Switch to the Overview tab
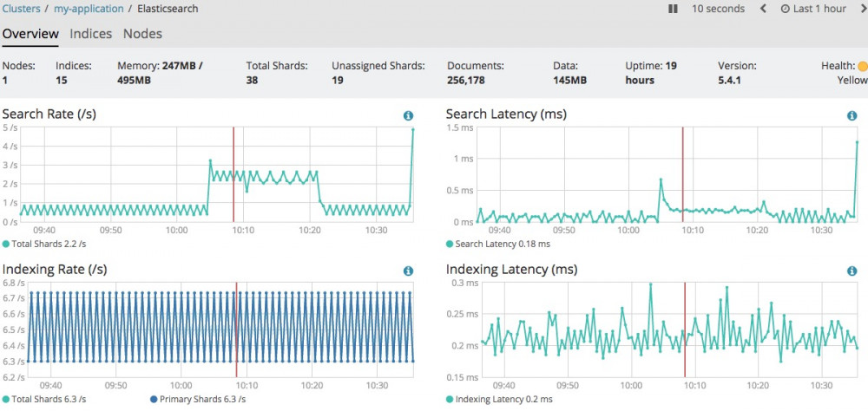Image resolution: width=868 pixels, height=411 pixels. pyautogui.click(x=30, y=34)
